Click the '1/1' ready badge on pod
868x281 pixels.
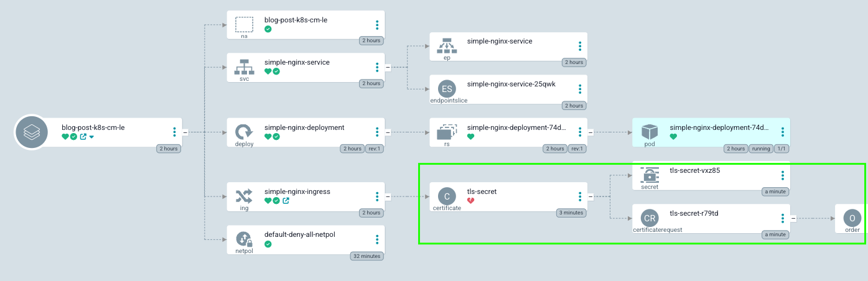(x=780, y=149)
